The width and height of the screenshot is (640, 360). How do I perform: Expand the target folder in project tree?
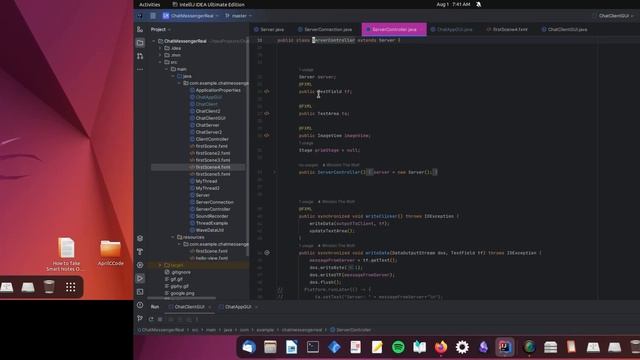pyautogui.click(x=160, y=265)
